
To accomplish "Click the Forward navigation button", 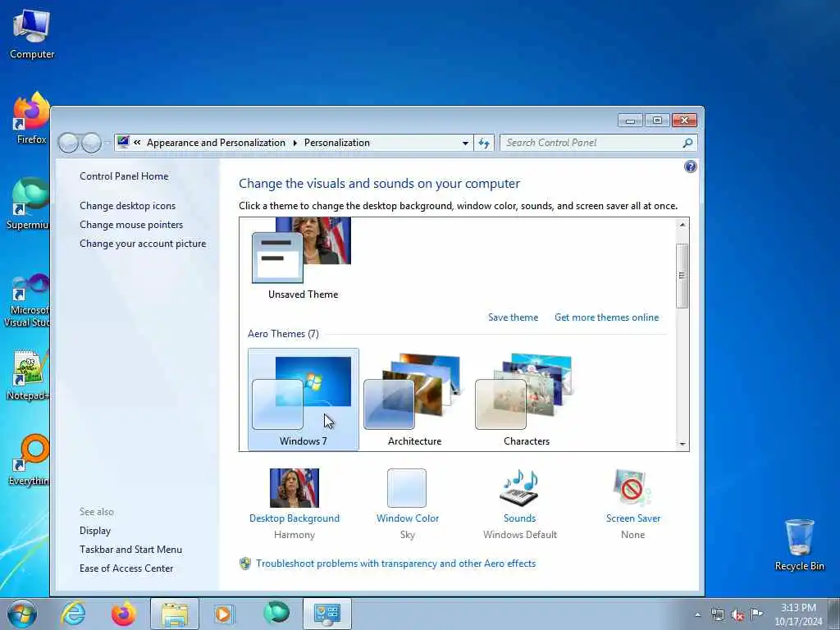I will click(x=92, y=143).
